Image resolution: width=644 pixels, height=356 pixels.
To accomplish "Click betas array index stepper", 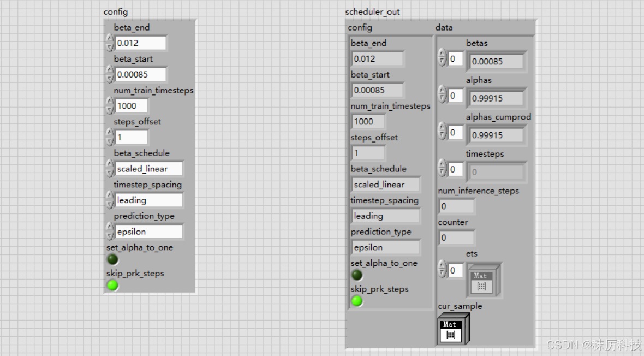I will tap(442, 58).
